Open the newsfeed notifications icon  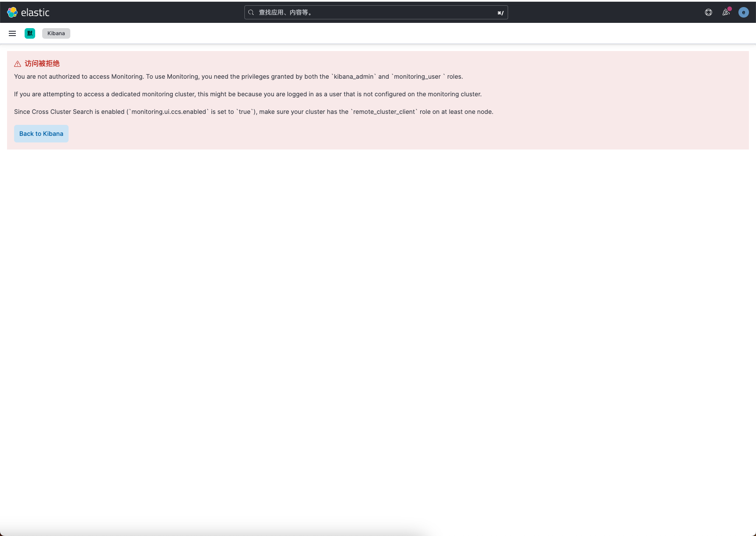726,12
